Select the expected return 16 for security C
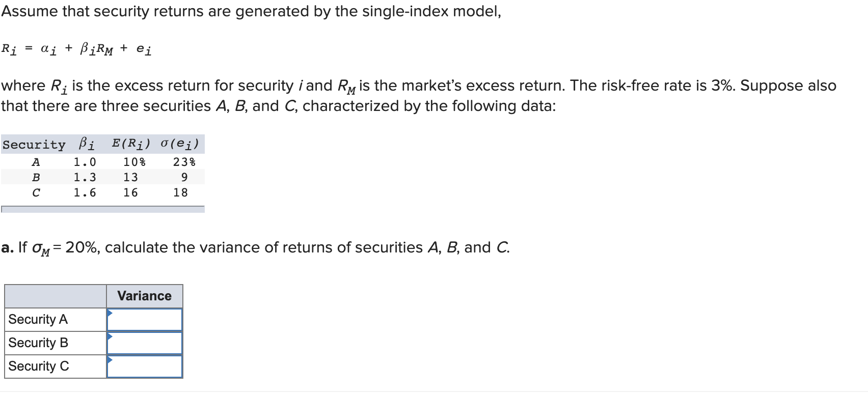The image size is (868, 394). pyautogui.click(x=130, y=192)
